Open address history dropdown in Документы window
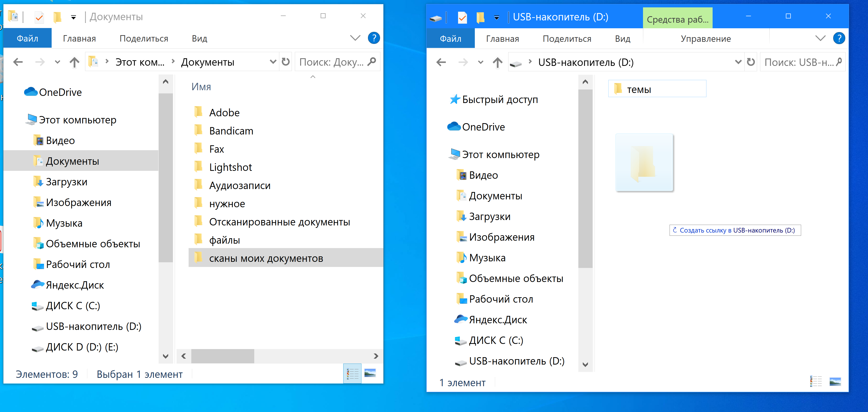Image resolution: width=868 pixels, height=412 pixels. point(273,62)
